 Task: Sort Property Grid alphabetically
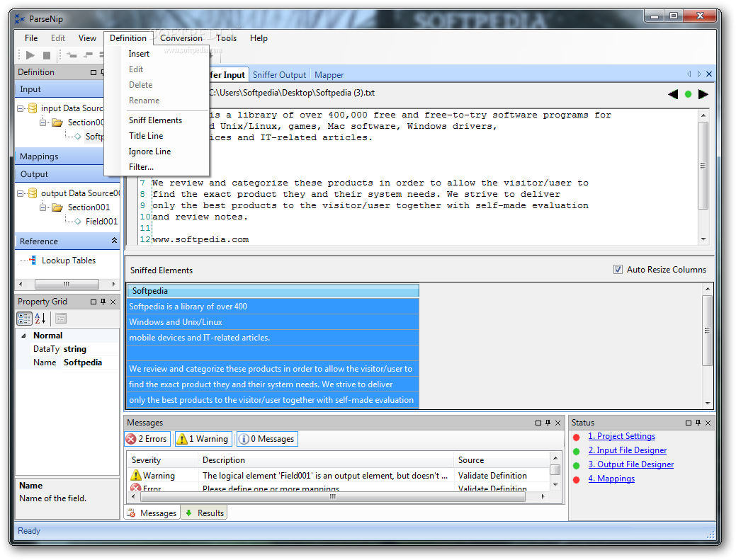point(40,319)
